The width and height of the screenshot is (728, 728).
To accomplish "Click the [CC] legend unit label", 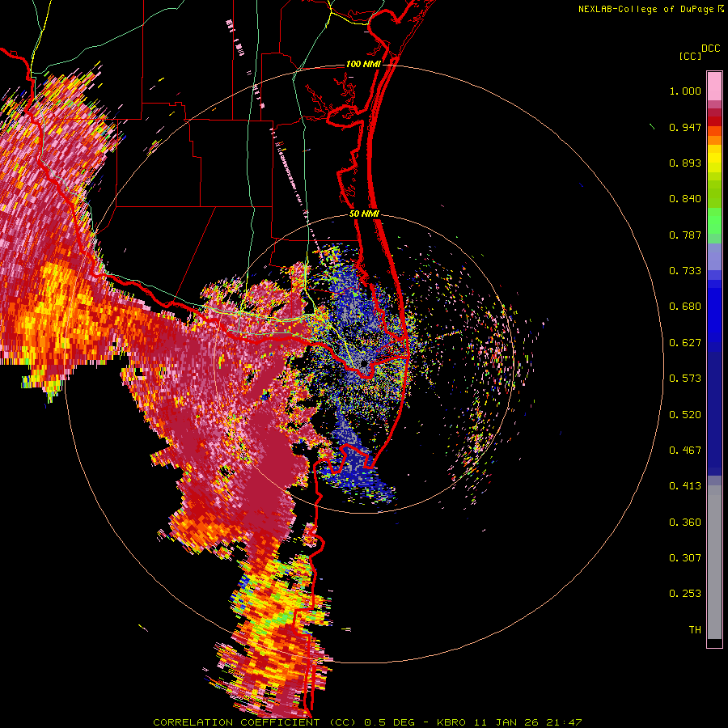I will (x=690, y=56).
